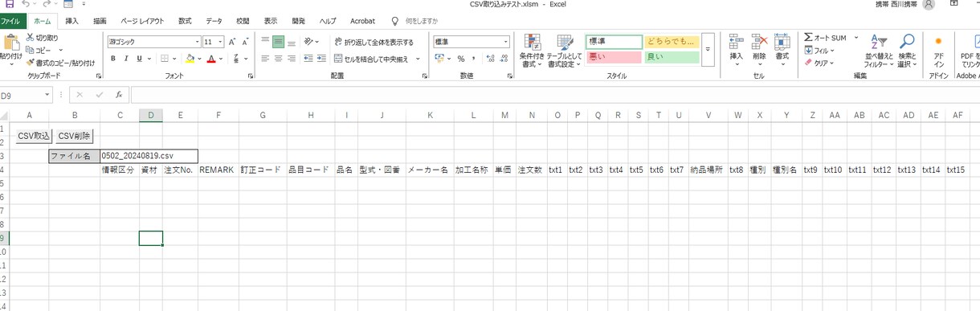Cut selection with 切り取り scissors
The height and width of the screenshot is (311, 980).
pos(42,38)
